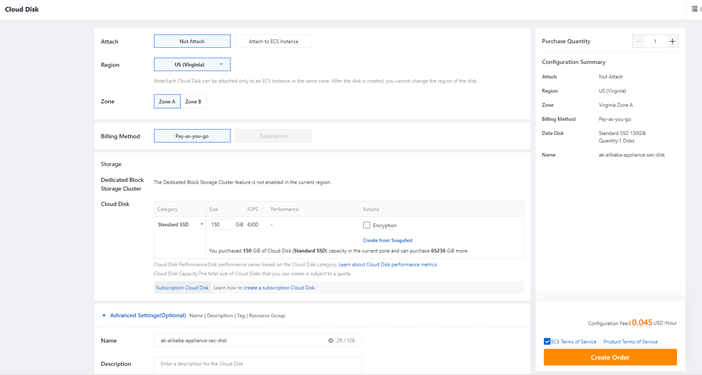Open the Create from Snapshot link
Image resolution: width=702 pixels, height=375 pixels.
click(388, 240)
